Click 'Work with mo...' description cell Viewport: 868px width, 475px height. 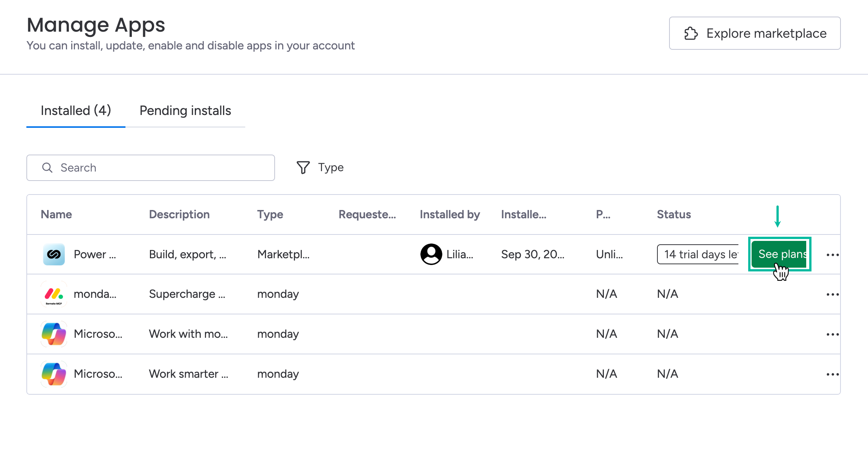[188, 334]
